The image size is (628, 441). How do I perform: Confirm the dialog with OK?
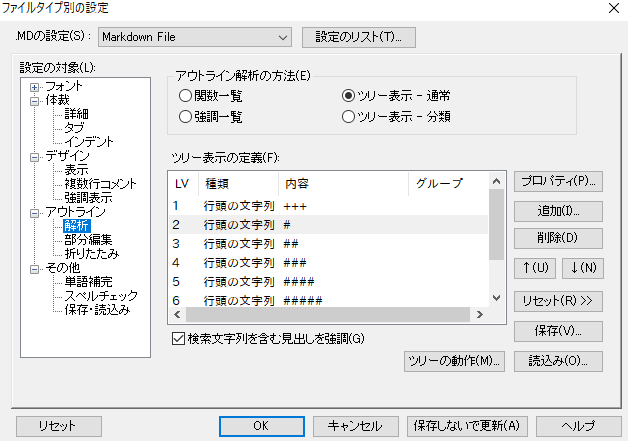click(x=262, y=426)
